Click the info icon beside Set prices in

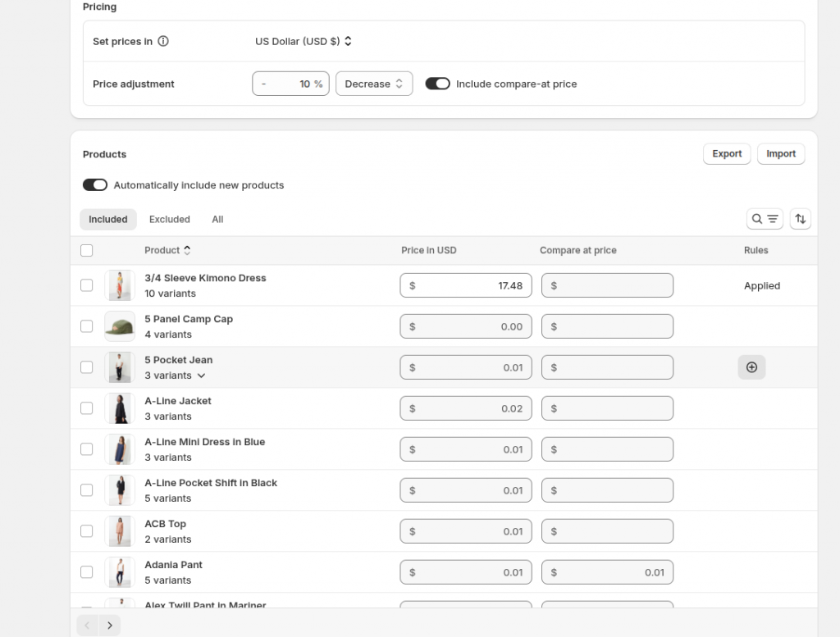pyautogui.click(x=163, y=41)
